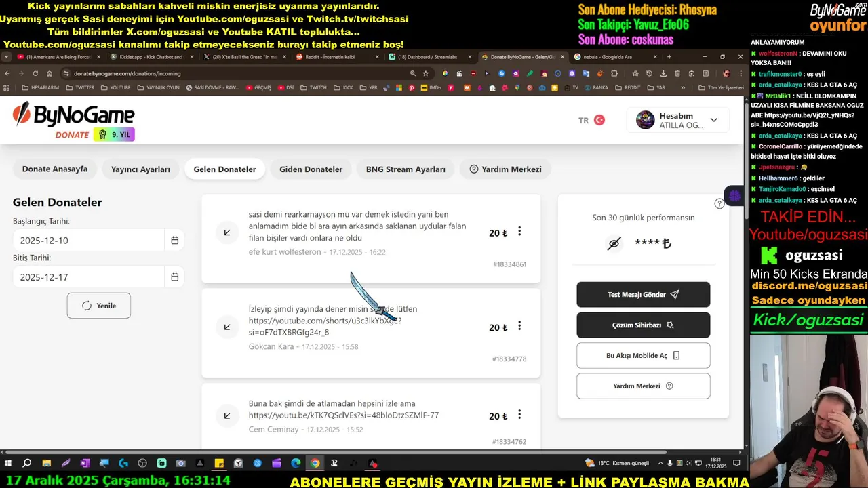
Task: Open Yardım Merkezi tab in navigation
Action: pyautogui.click(x=505, y=169)
